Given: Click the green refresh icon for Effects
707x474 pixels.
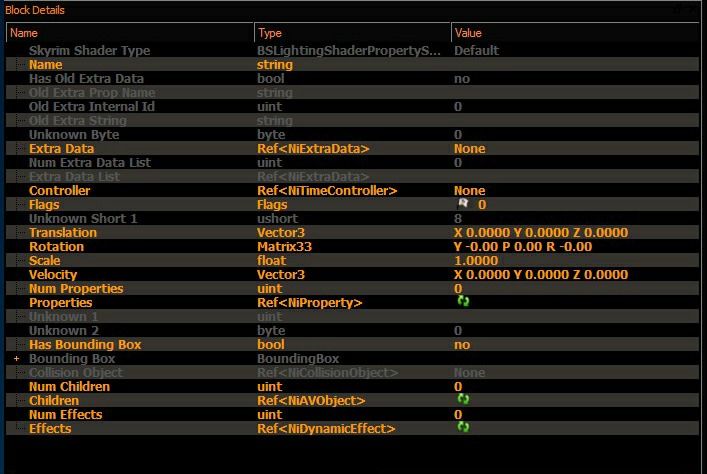Looking at the screenshot, I should (463, 427).
